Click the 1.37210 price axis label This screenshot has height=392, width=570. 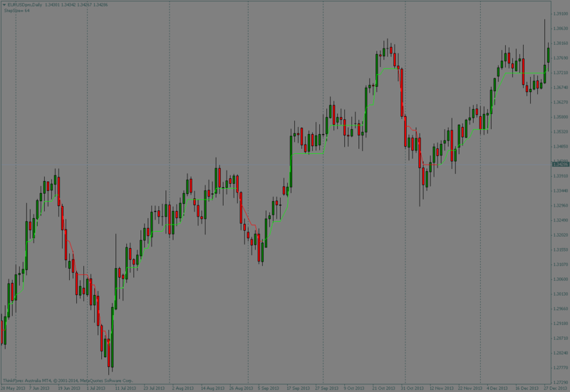point(559,73)
